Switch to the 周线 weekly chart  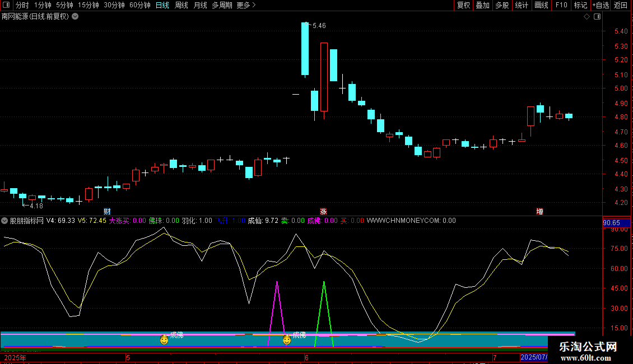point(181,5)
